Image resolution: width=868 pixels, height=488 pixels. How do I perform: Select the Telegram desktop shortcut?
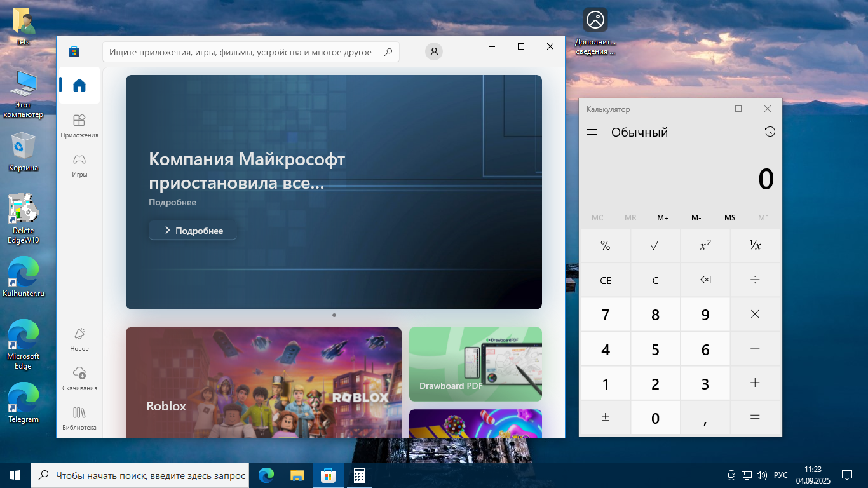(x=24, y=402)
